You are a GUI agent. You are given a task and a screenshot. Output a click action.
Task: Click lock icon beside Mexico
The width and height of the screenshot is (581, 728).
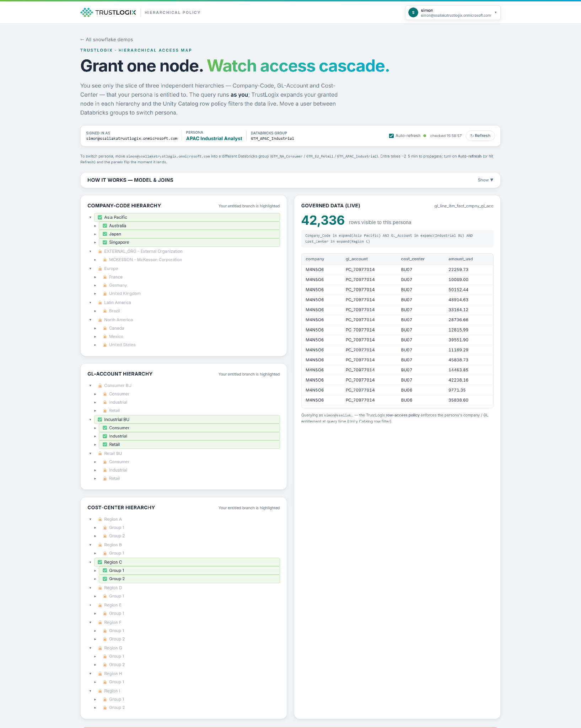105,336
